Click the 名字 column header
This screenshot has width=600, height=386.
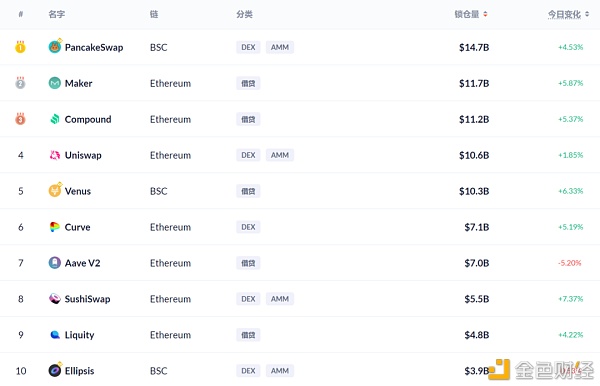pyautogui.click(x=57, y=14)
